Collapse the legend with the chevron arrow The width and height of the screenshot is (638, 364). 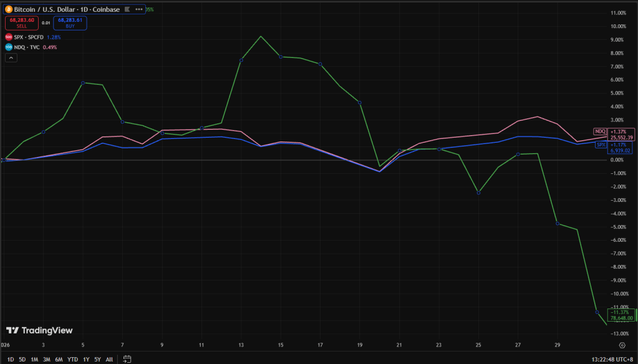(11, 57)
